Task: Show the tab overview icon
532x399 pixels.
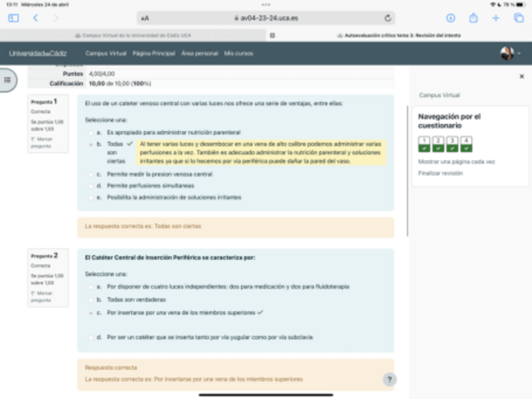Action: 519,18
